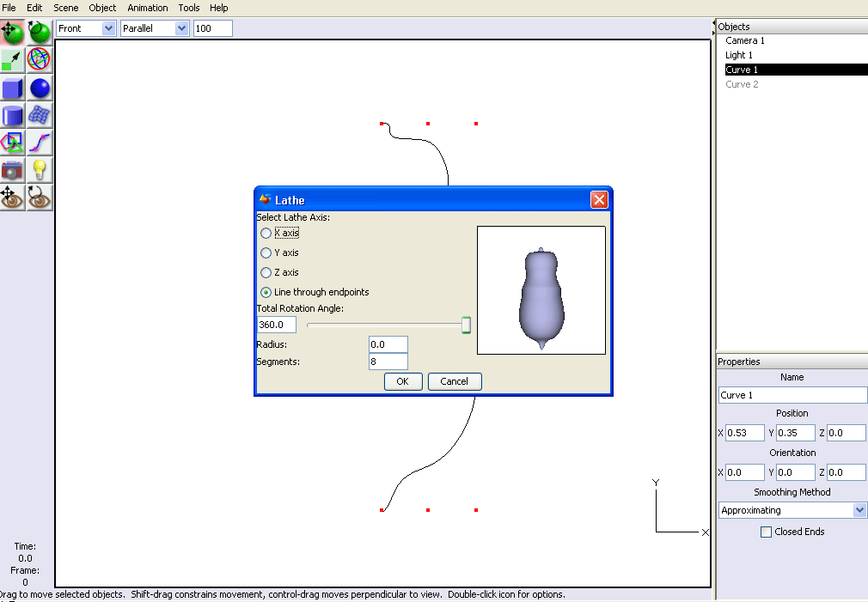
Task: Pick the Create Sphere tool
Action: (40, 88)
